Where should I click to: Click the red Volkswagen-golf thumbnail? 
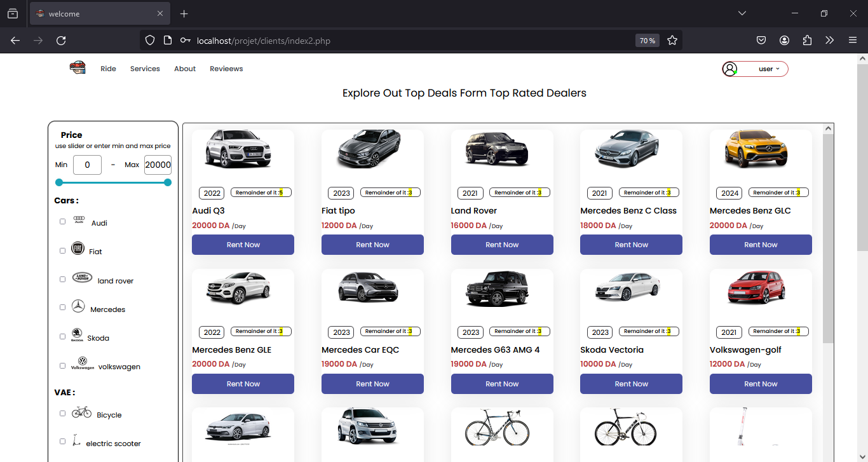[756, 288]
